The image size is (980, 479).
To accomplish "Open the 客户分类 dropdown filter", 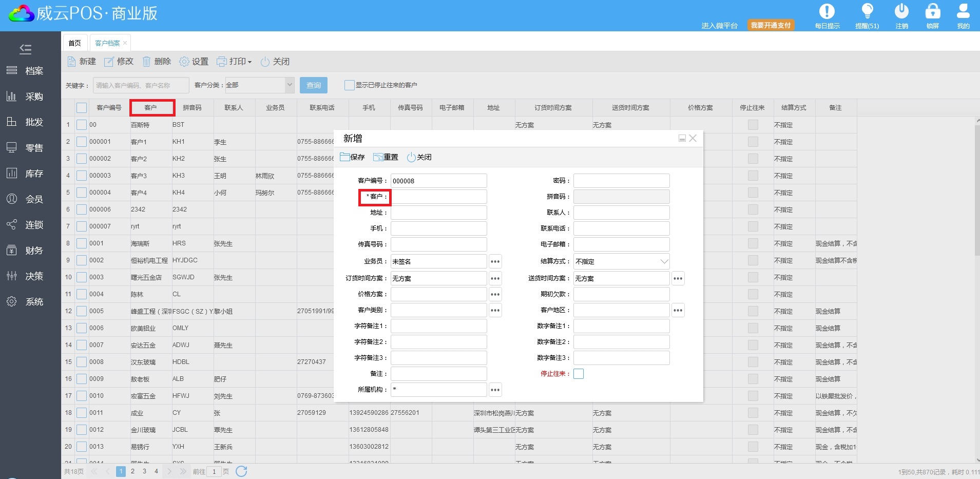I will [290, 85].
